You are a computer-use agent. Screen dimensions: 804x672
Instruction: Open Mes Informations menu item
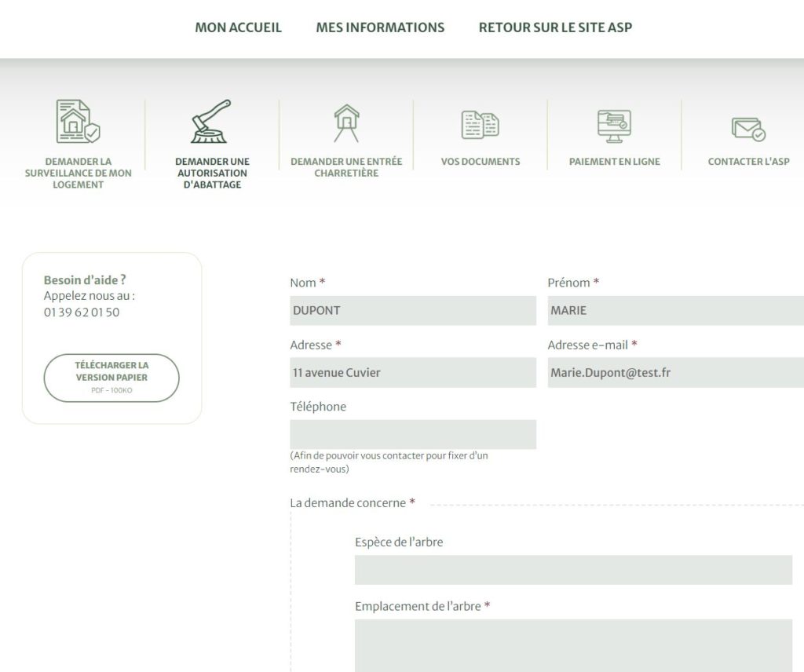pos(380,27)
